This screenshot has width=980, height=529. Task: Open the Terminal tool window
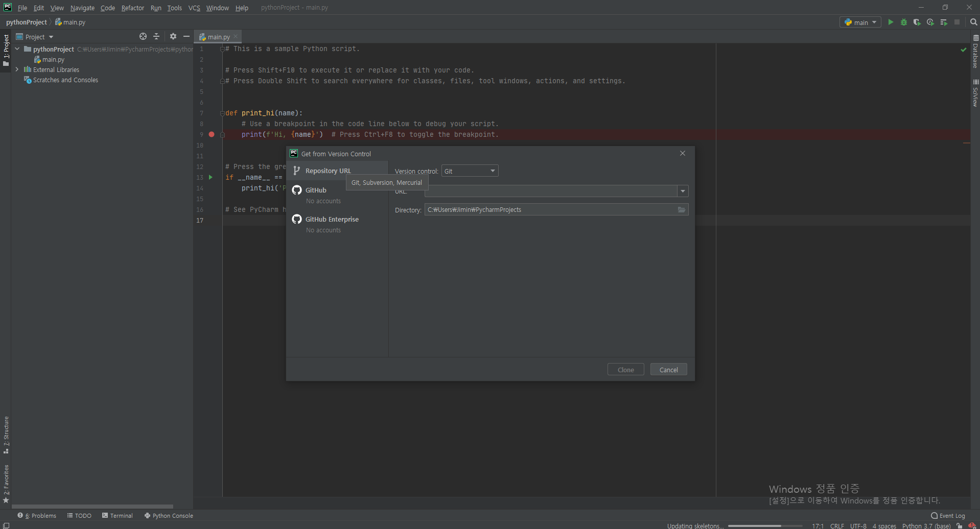118,515
